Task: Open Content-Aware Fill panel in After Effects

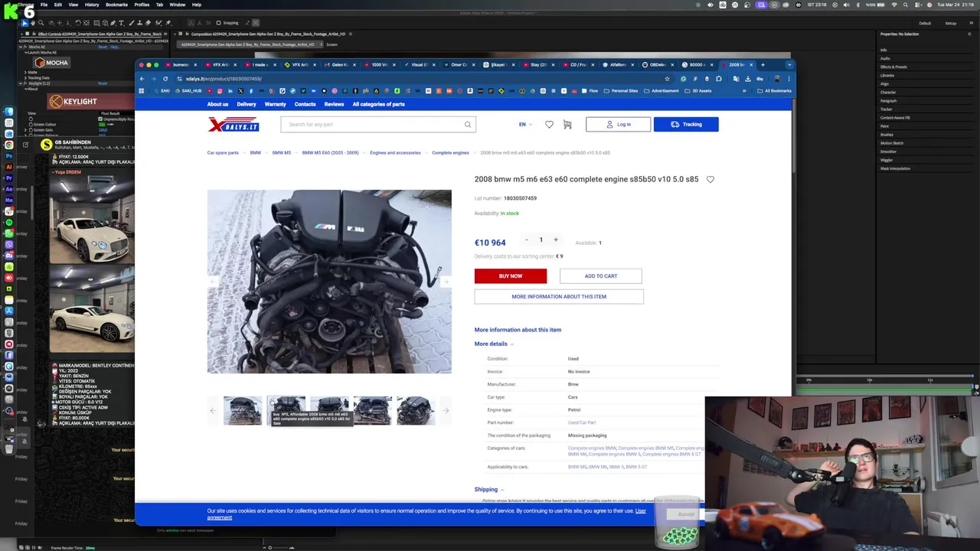Action: point(895,118)
